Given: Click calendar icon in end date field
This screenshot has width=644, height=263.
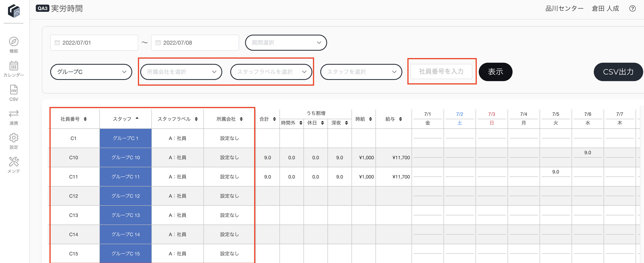Looking at the screenshot, I should point(158,43).
